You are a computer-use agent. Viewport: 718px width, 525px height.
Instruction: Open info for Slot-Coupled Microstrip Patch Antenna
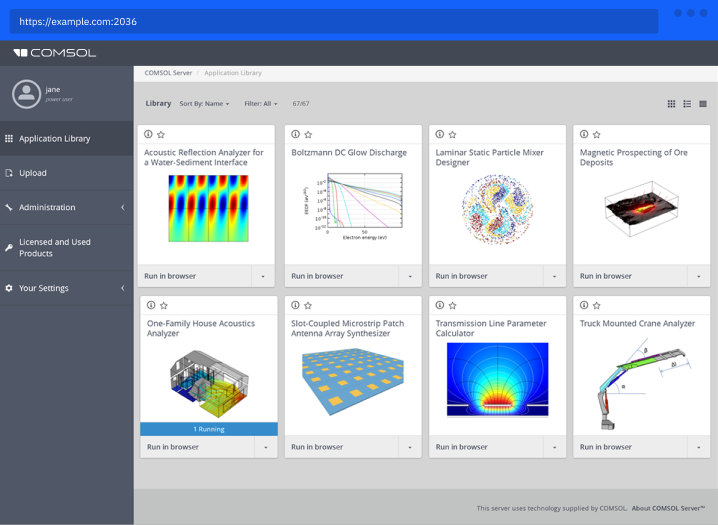pos(295,305)
